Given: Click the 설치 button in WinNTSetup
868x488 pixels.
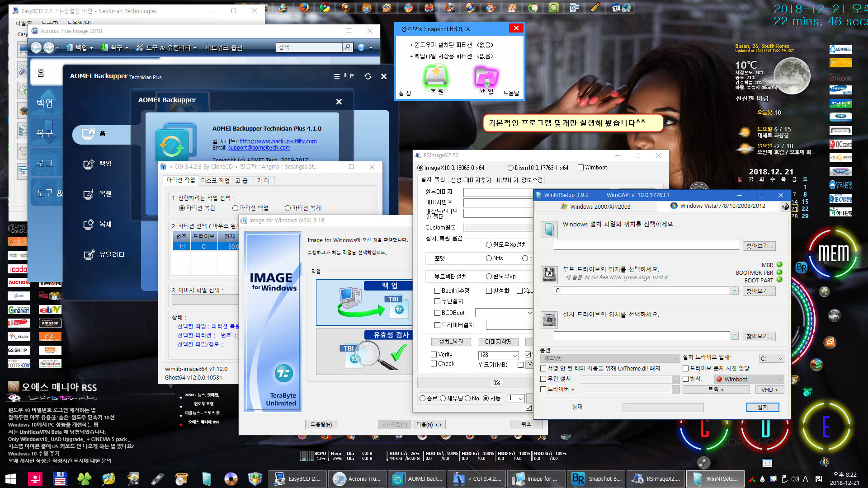Looking at the screenshot, I should click(763, 407).
